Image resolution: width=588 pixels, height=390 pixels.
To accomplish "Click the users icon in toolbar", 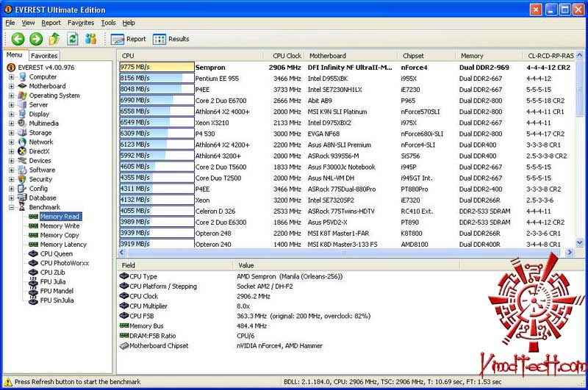I will click(x=90, y=39).
